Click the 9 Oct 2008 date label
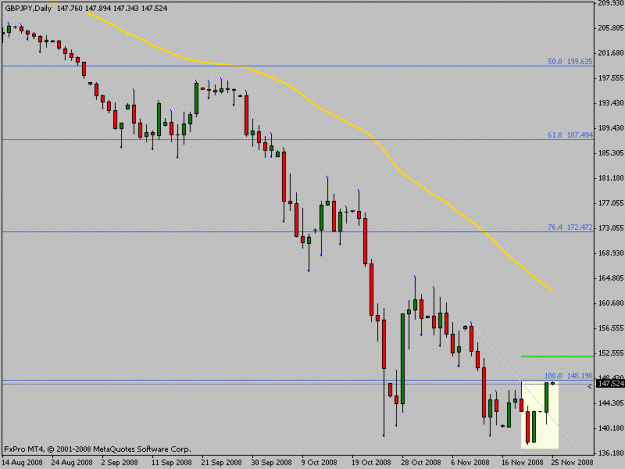 pos(319,462)
